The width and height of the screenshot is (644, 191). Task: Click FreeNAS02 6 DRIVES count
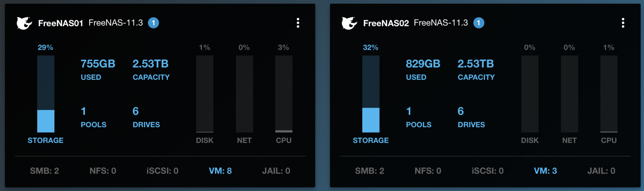[x=461, y=111]
